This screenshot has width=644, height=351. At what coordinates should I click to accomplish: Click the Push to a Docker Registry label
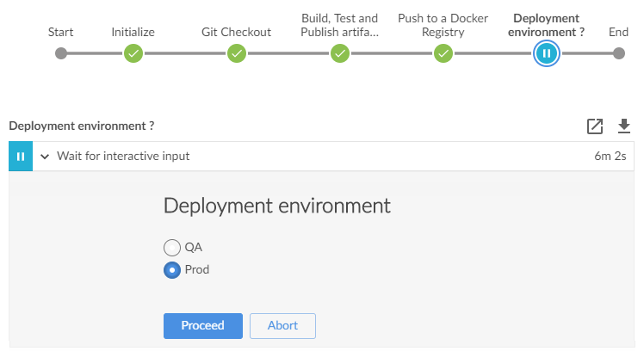443,25
